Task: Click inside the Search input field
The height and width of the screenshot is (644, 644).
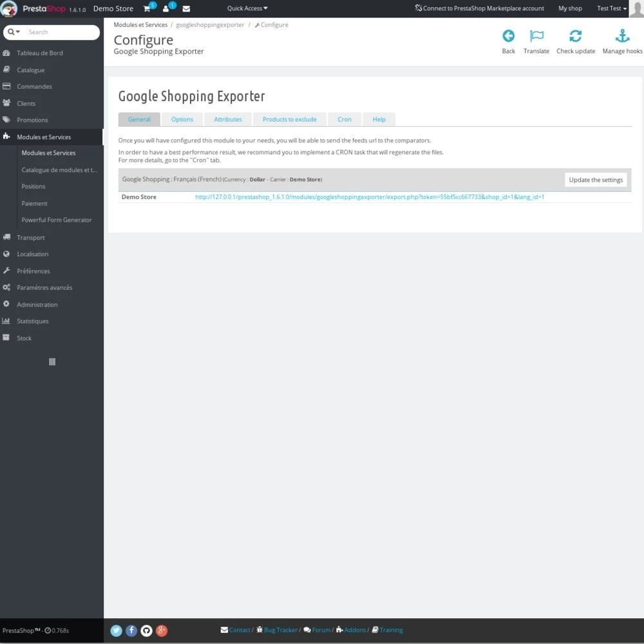Action: [x=62, y=32]
